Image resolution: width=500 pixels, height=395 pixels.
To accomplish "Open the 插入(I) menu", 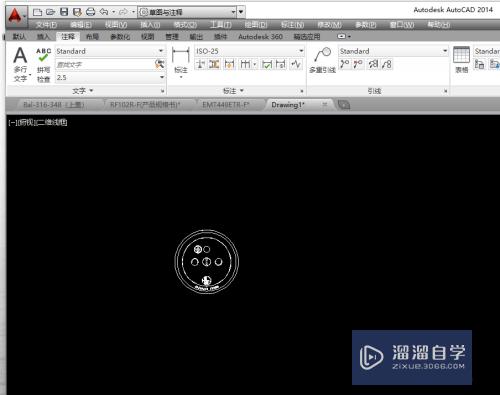I will [x=150, y=25].
